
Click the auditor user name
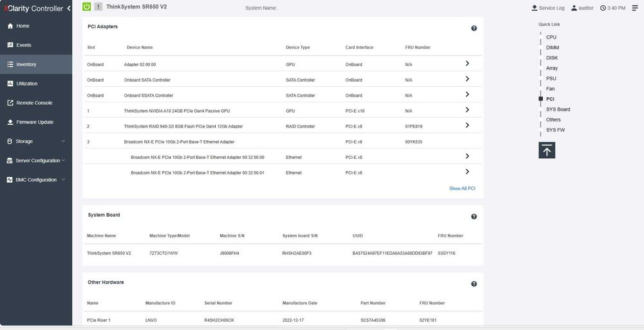tap(585, 8)
